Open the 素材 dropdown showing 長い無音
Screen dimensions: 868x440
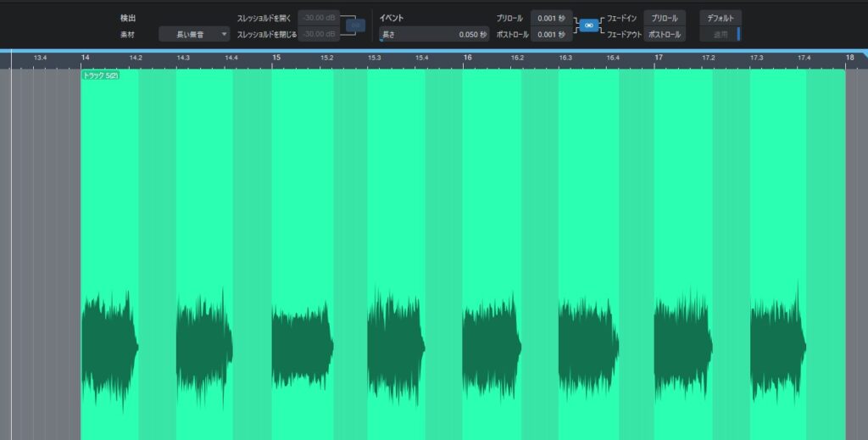[194, 34]
